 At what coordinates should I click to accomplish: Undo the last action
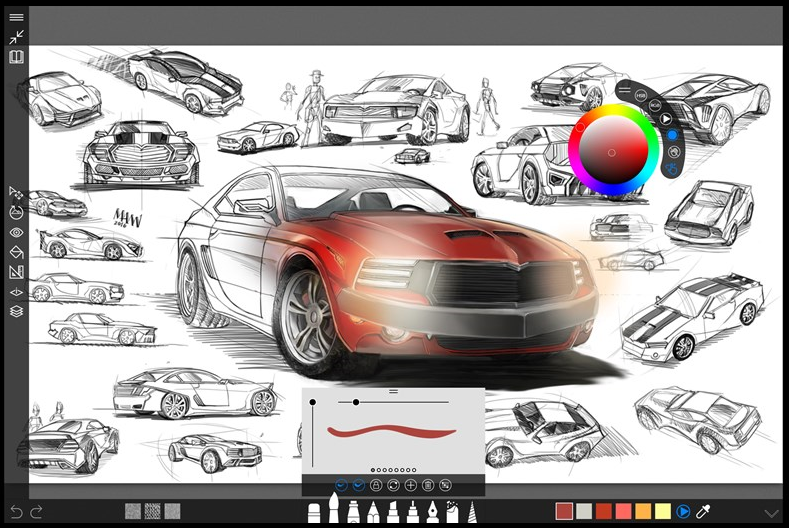click(16, 512)
